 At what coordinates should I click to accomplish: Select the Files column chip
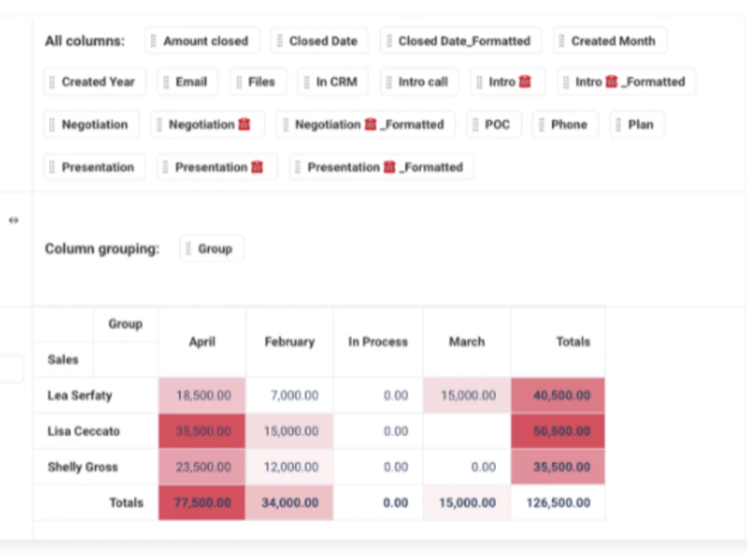click(258, 82)
